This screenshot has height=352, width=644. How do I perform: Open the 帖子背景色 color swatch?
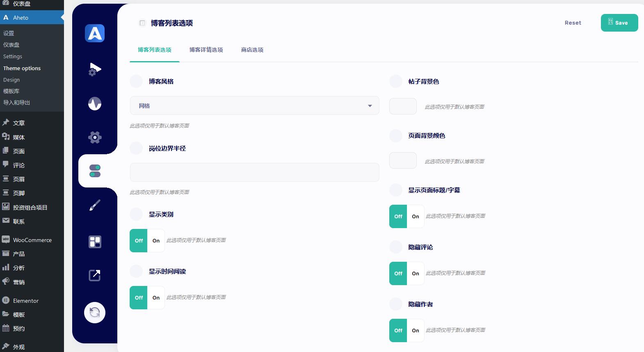click(x=403, y=106)
